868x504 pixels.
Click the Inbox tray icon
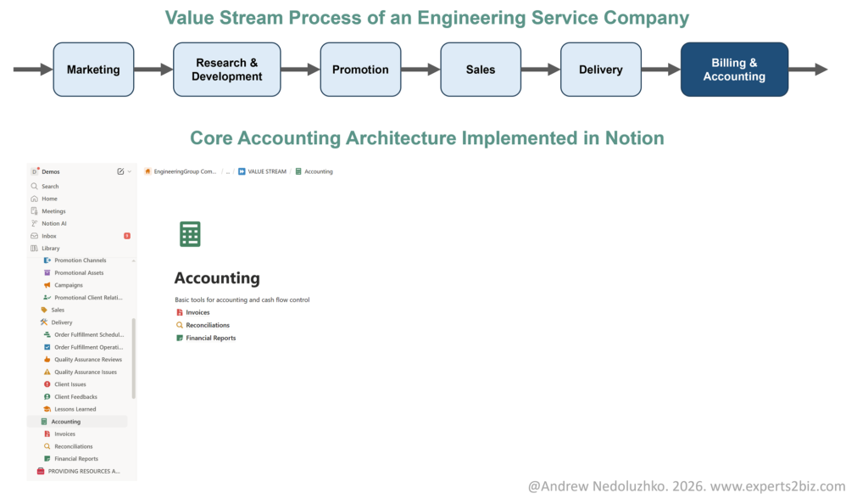point(34,236)
